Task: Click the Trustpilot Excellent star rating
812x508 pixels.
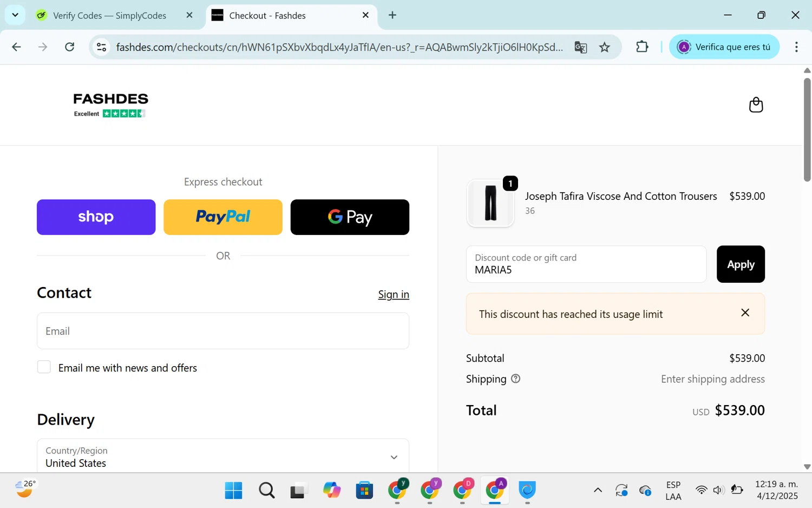Action: [110, 114]
